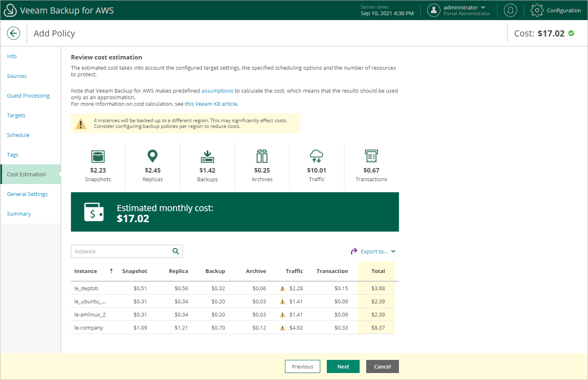Open the Guest Processing step

(28, 96)
